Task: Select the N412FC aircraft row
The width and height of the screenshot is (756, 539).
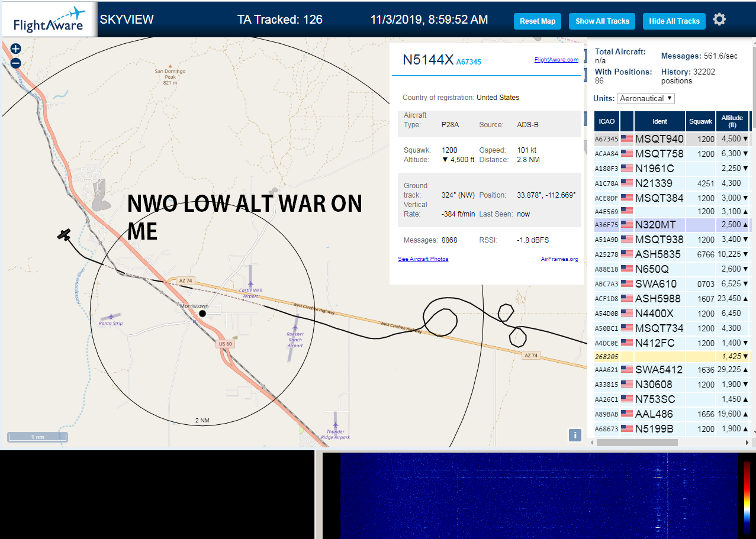Action: coord(672,343)
